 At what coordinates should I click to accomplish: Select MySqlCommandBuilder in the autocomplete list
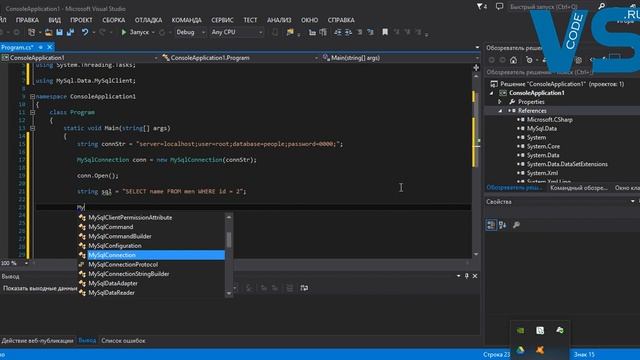pos(151,236)
